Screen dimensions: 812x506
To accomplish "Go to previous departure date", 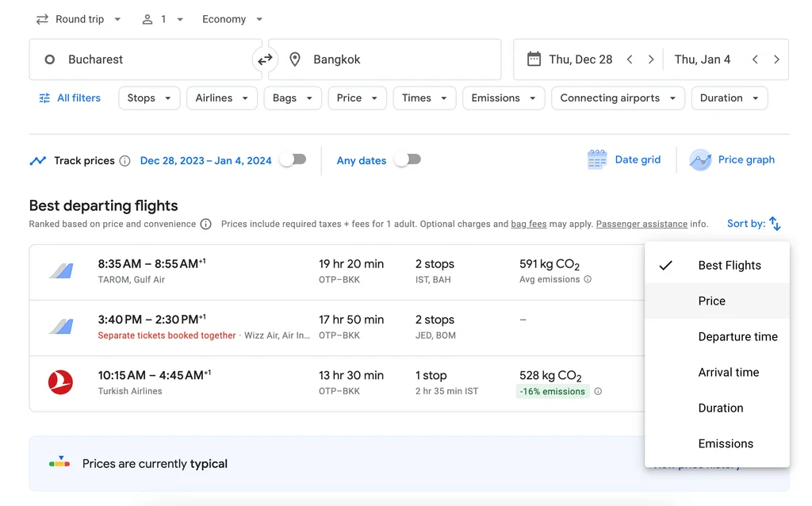I will 630,59.
